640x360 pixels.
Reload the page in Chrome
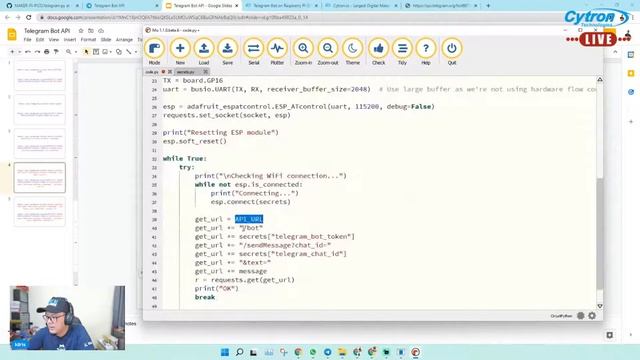tap(29, 18)
